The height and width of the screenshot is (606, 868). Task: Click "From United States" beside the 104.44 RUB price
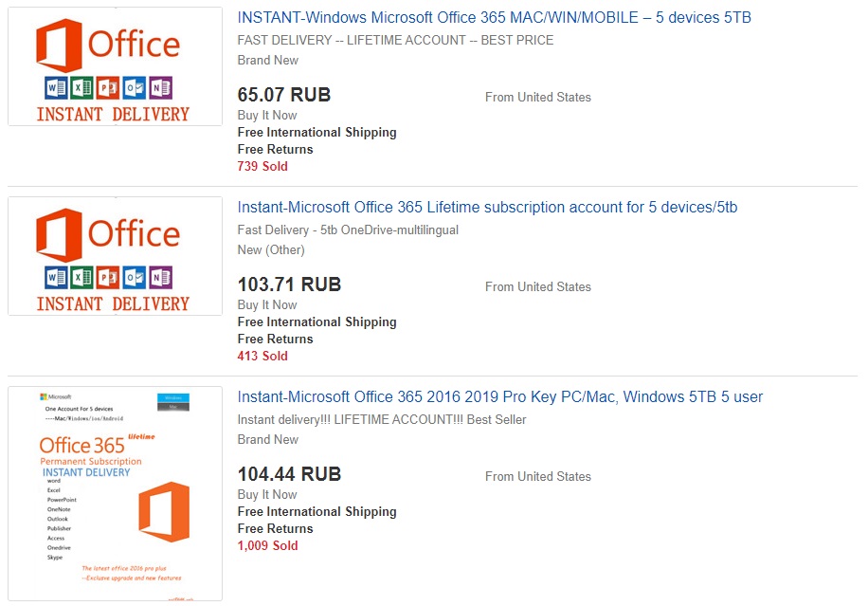click(x=537, y=477)
